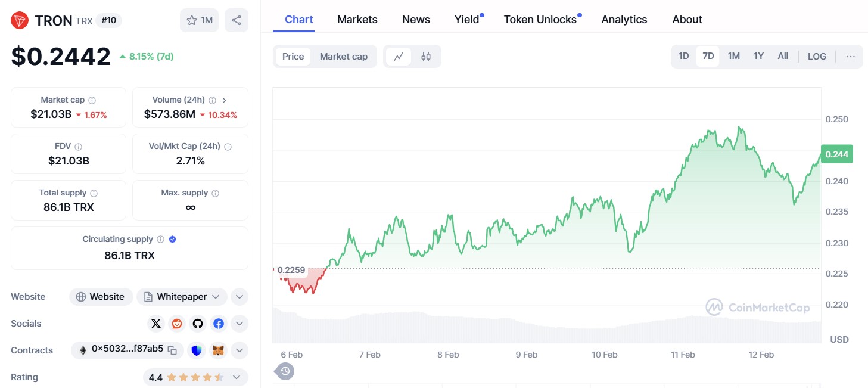
Task: Enable LOG scale on the chart
Action: pos(817,56)
